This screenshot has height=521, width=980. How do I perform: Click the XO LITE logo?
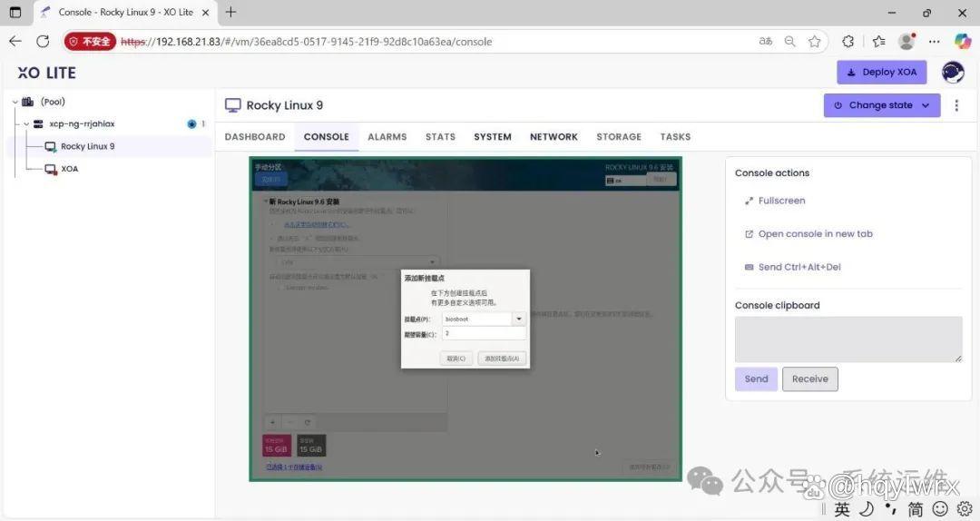pos(47,73)
